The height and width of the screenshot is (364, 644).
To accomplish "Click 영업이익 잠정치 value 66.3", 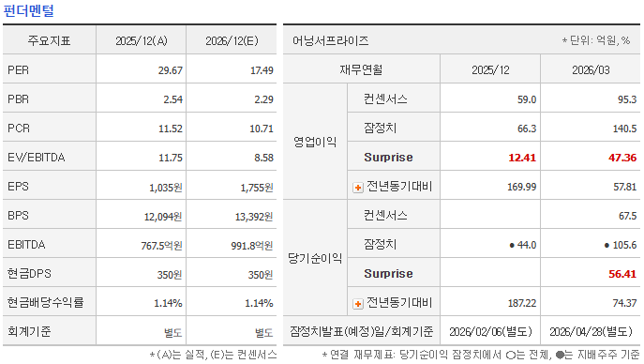I will click(x=527, y=129).
